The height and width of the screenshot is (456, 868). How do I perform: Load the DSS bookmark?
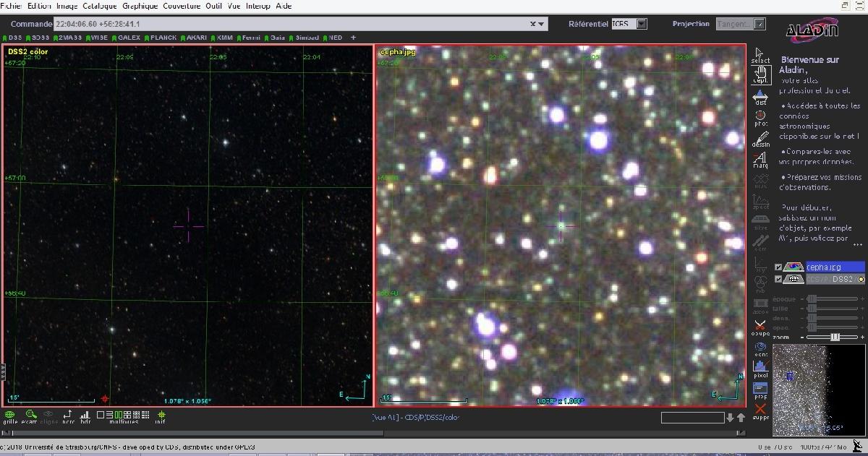(x=13, y=38)
